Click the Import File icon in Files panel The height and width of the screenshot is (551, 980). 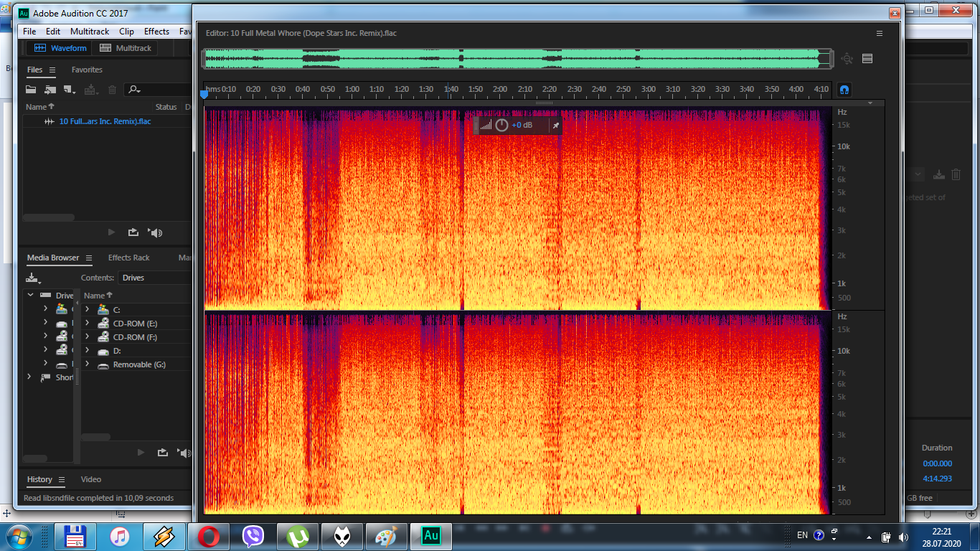50,90
